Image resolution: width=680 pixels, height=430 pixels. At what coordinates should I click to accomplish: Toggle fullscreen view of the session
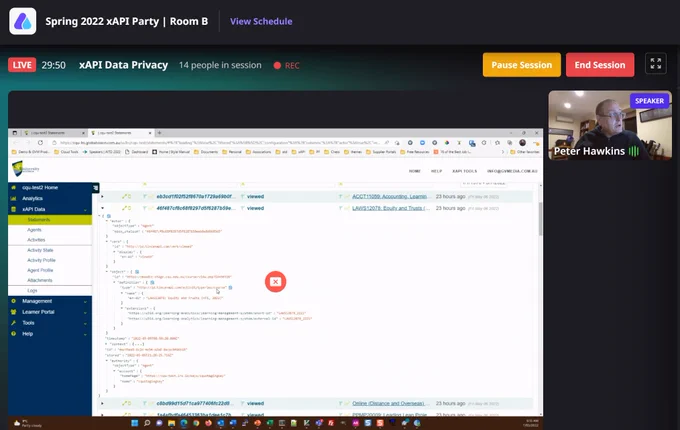pyautogui.click(x=656, y=63)
